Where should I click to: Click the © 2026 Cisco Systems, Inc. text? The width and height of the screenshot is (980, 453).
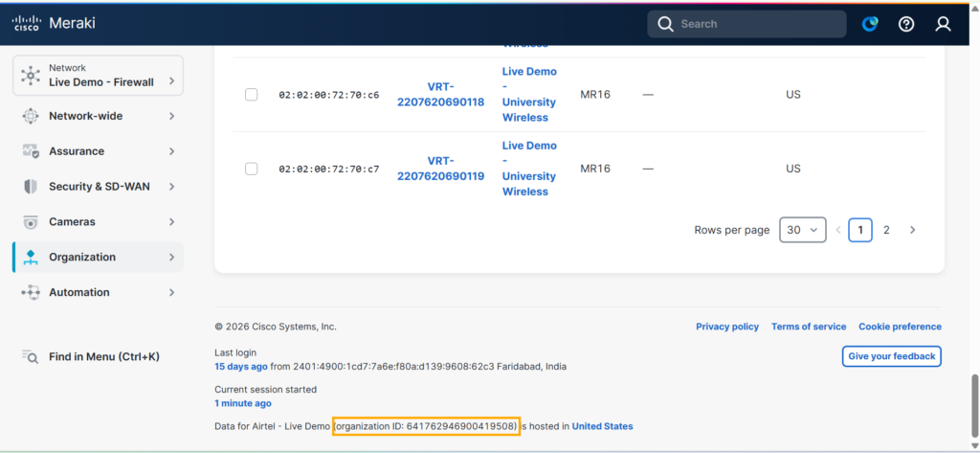[276, 327]
